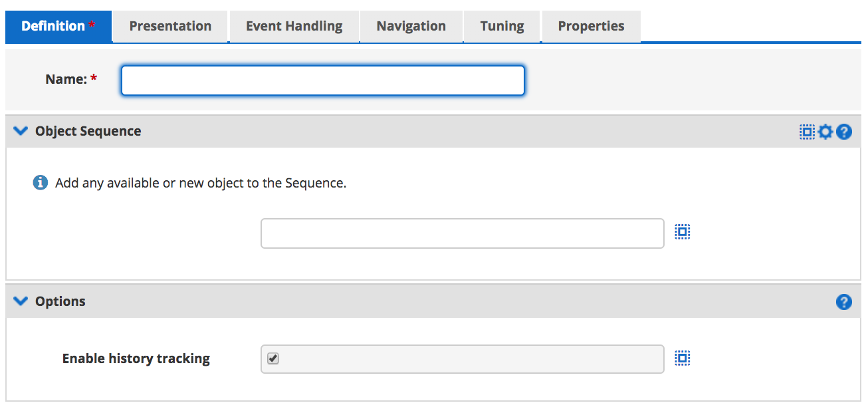Switch to the Presentation tab

(x=169, y=26)
